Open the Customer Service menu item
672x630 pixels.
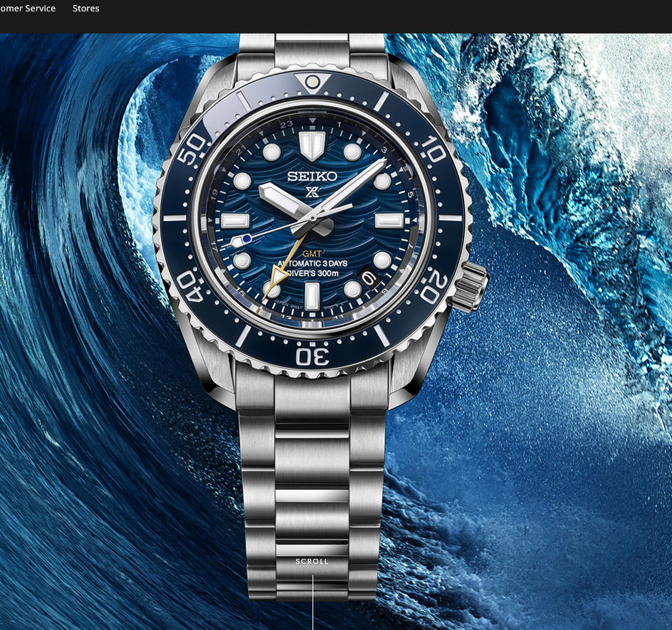(28, 9)
